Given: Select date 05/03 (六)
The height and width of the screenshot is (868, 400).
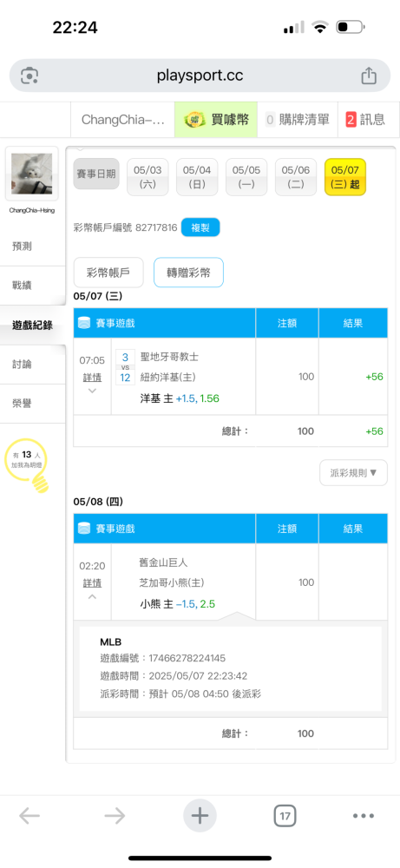Looking at the screenshot, I should pyautogui.click(x=148, y=177).
